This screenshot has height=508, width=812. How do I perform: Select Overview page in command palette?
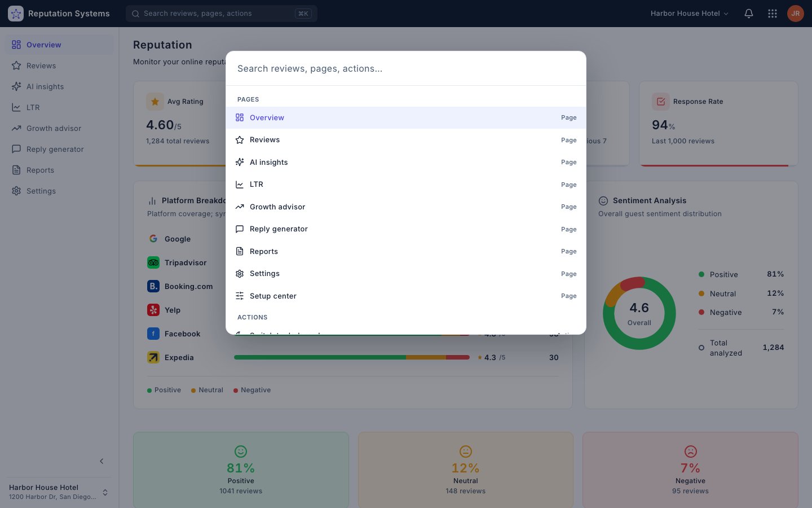[x=406, y=117]
